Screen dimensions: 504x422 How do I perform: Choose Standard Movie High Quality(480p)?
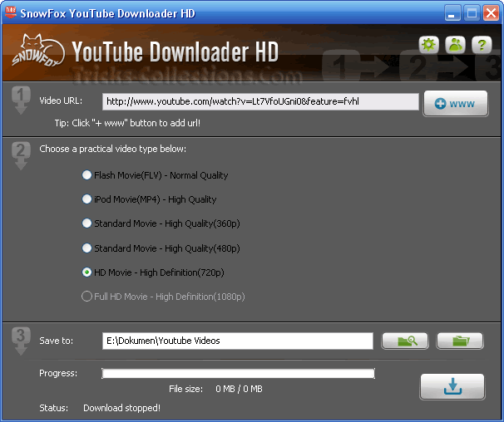point(161,248)
